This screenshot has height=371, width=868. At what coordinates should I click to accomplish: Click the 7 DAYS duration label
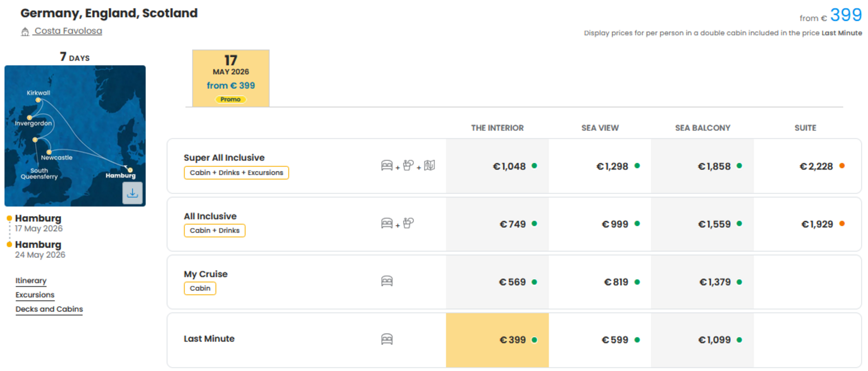point(75,57)
